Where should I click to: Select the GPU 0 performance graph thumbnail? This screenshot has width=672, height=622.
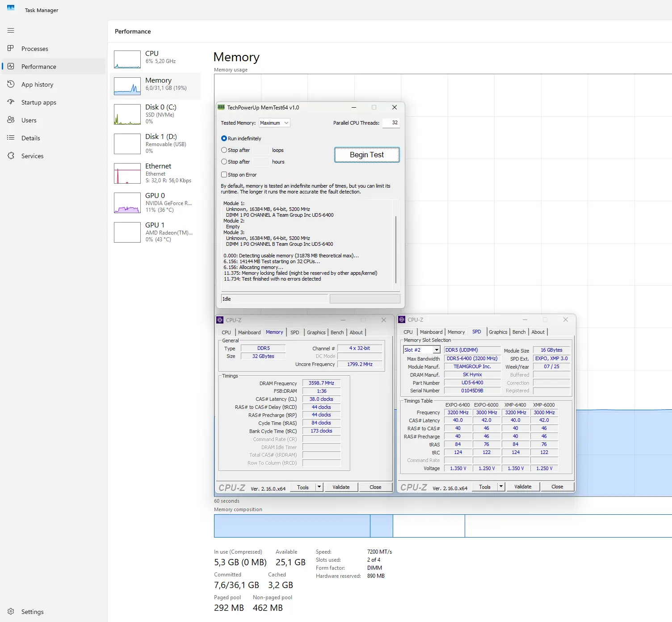pos(127,203)
